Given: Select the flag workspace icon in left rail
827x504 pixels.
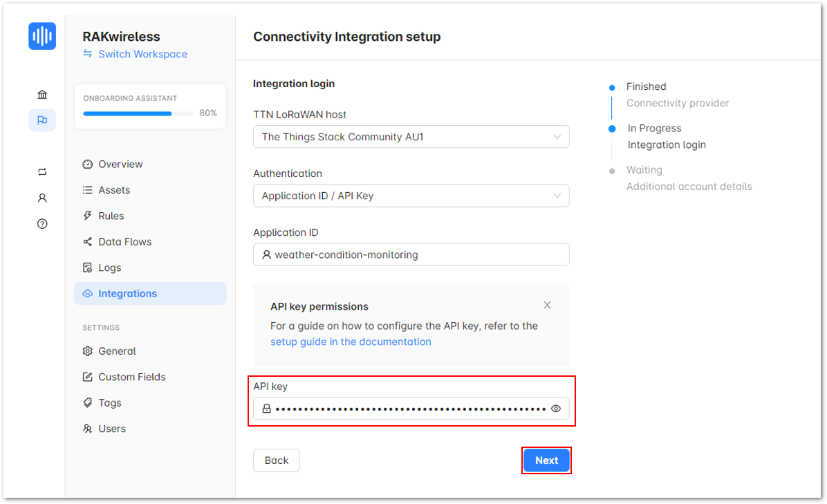Looking at the screenshot, I should [x=42, y=120].
